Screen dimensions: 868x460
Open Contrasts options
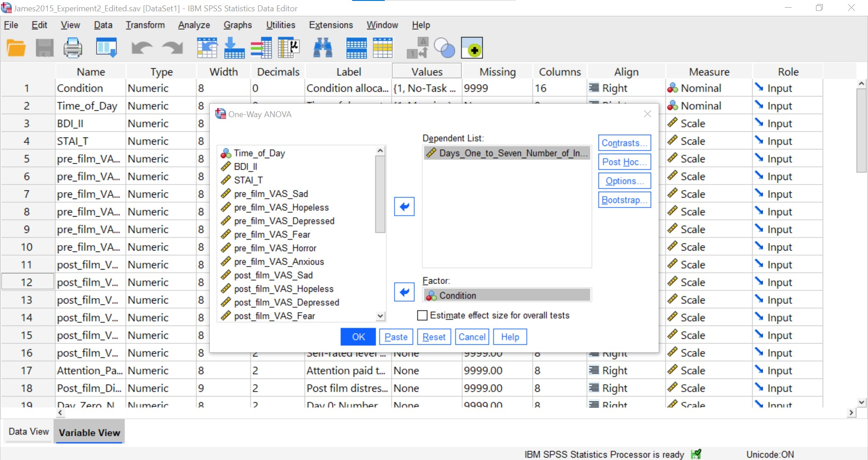pyautogui.click(x=624, y=143)
